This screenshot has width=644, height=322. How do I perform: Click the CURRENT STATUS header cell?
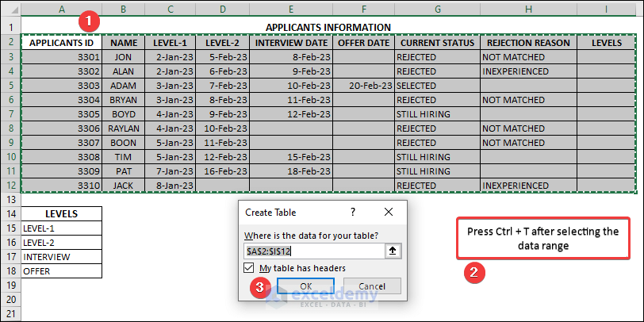(x=438, y=43)
